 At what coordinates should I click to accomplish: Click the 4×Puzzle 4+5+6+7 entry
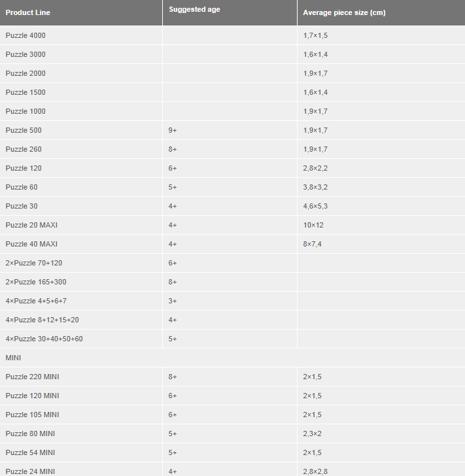pyautogui.click(x=36, y=301)
